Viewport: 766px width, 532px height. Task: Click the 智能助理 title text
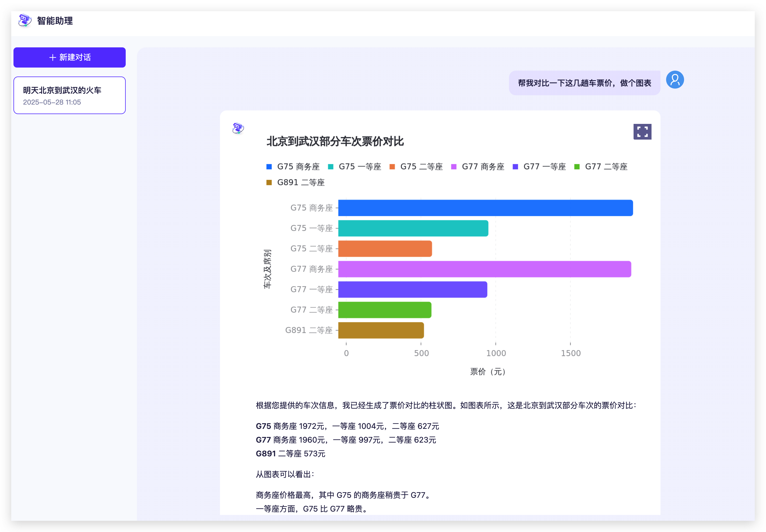55,21
